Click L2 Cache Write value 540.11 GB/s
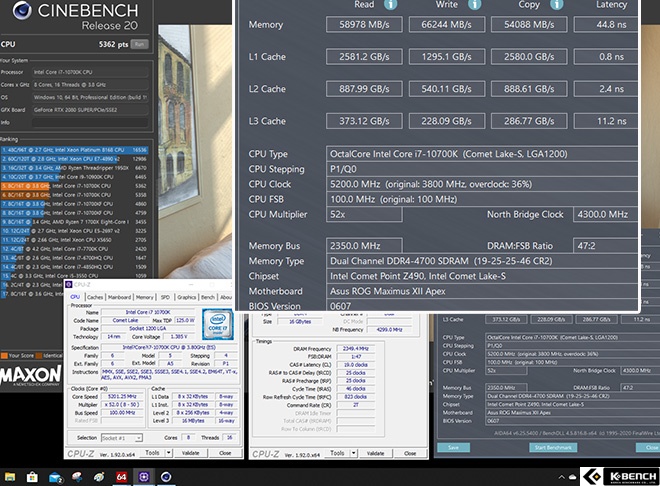 tap(447, 89)
